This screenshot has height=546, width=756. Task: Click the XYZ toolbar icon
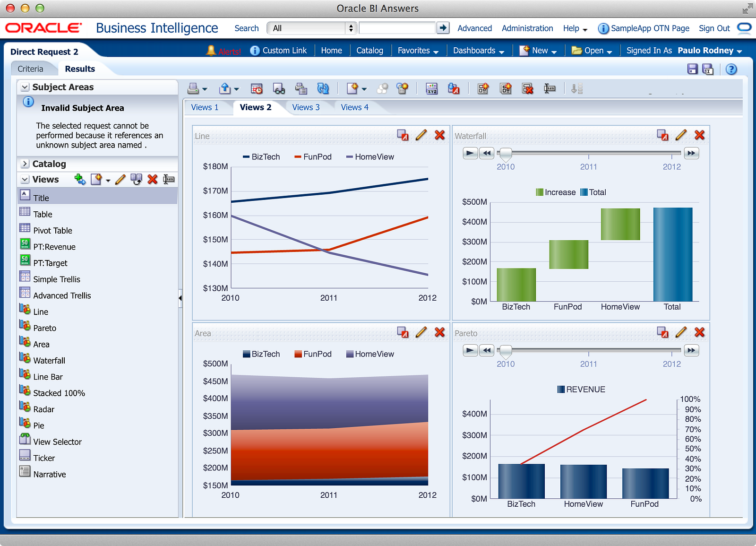click(432, 88)
